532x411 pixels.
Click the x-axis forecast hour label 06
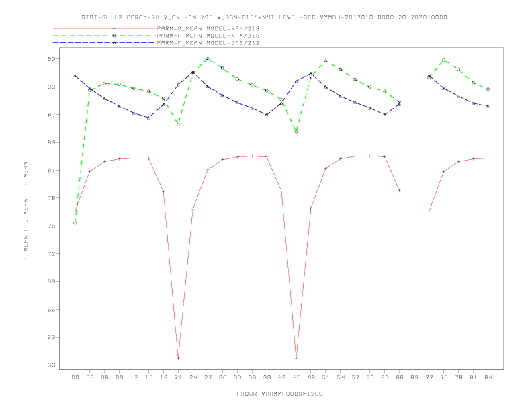(x=105, y=377)
